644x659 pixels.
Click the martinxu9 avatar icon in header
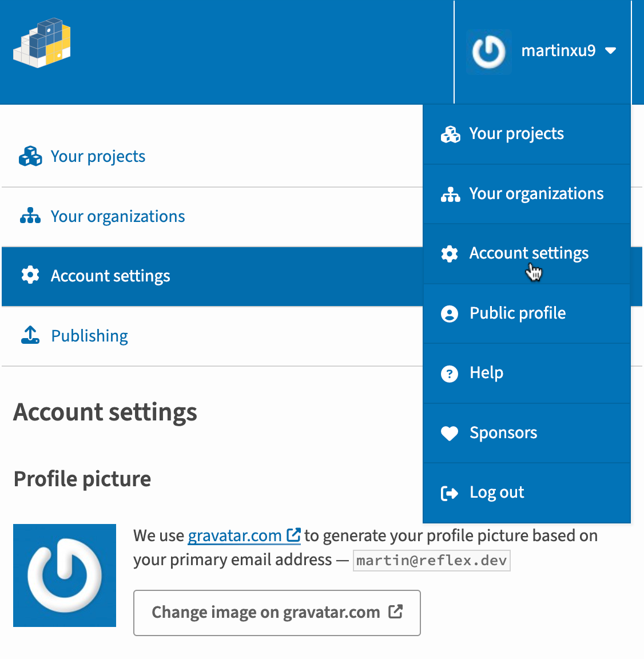tap(489, 52)
